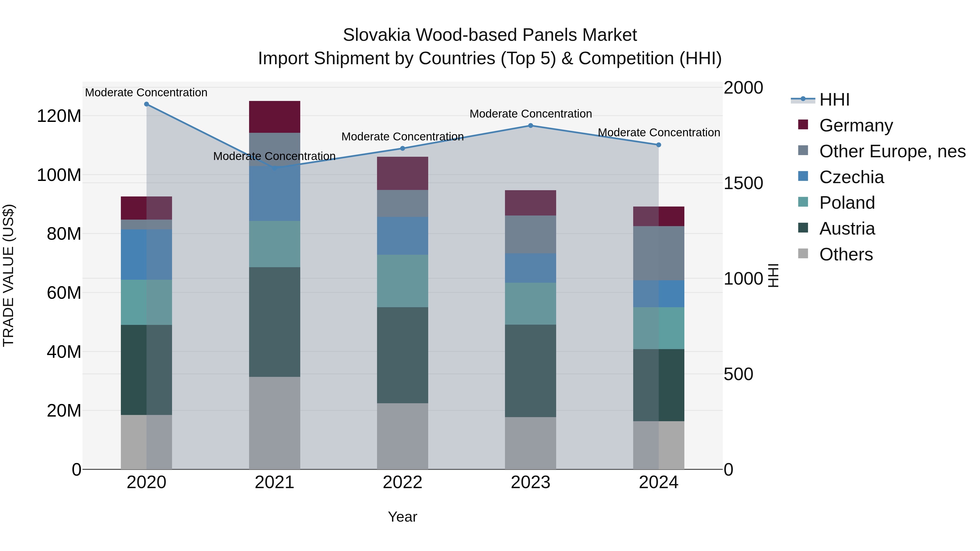This screenshot has height=551, width=980.
Task: Click Moderate Concentration annotation above 2020
Action: (x=146, y=93)
